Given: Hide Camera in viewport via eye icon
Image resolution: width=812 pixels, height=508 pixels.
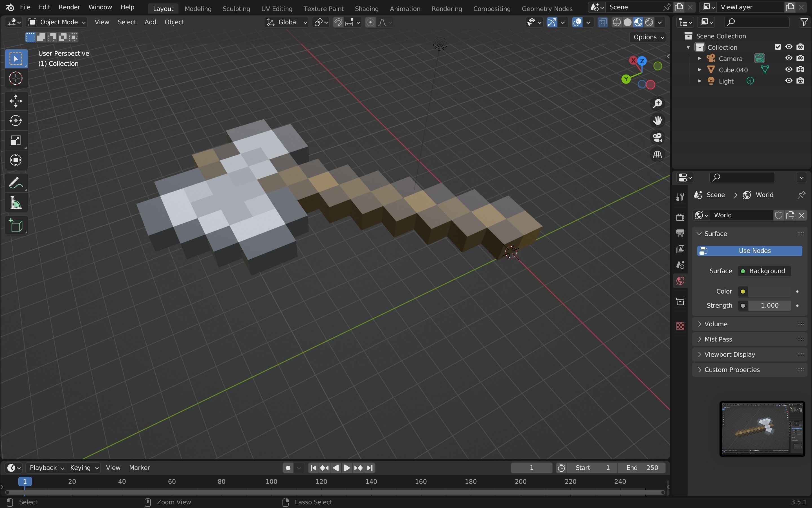Looking at the screenshot, I should [789, 58].
